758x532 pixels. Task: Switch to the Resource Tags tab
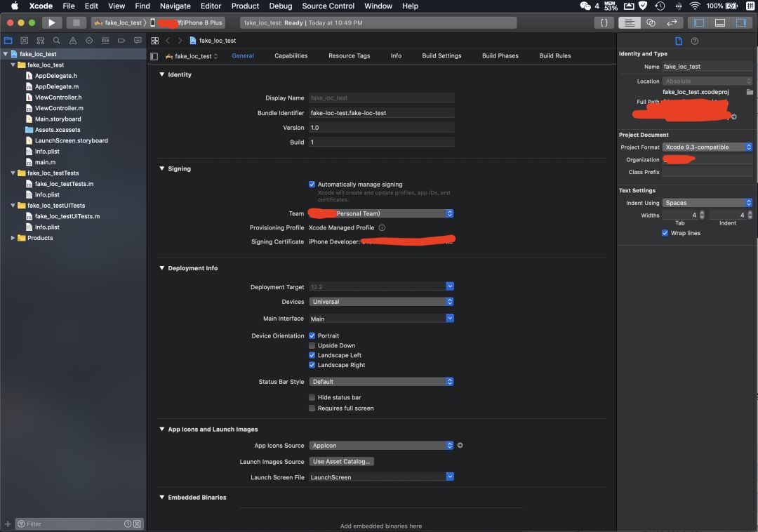click(349, 56)
